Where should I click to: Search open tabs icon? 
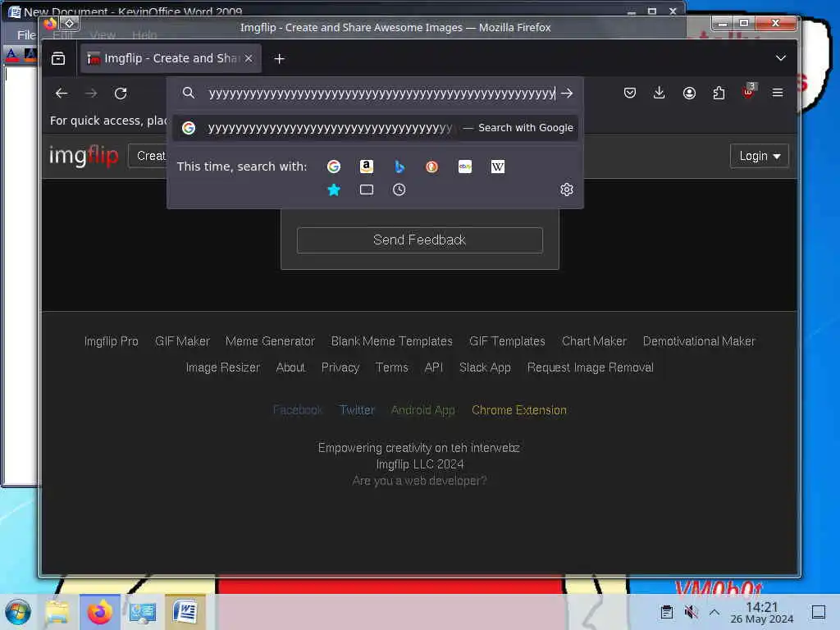[367, 189]
